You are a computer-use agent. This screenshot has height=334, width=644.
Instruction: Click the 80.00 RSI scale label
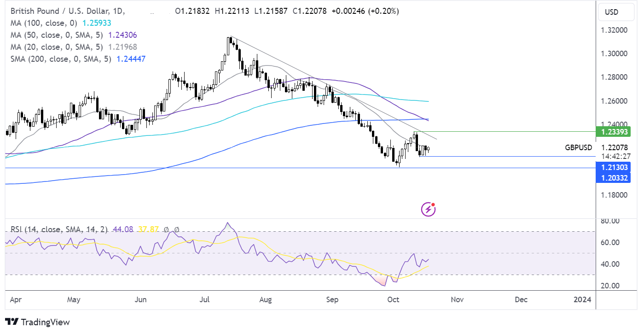pyautogui.click(x=610, y=221)
